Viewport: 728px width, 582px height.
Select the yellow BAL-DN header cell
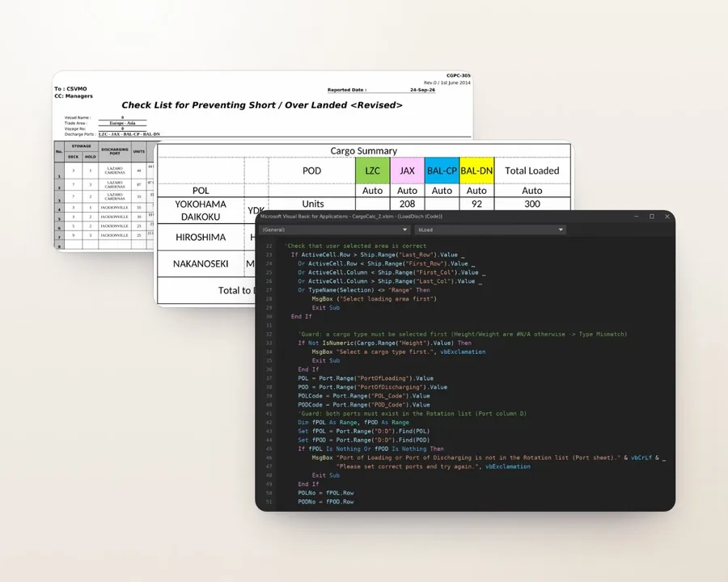coord(476,171)
